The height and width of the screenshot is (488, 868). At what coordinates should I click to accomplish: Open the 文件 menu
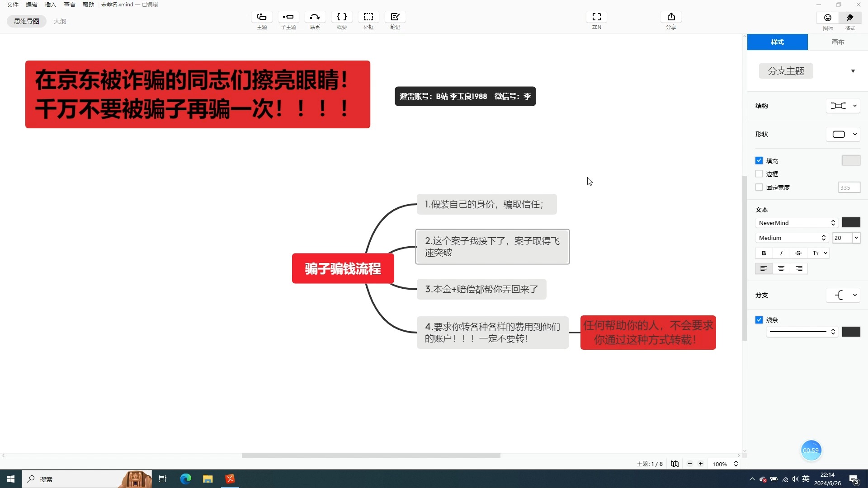(x=13, y=5)
